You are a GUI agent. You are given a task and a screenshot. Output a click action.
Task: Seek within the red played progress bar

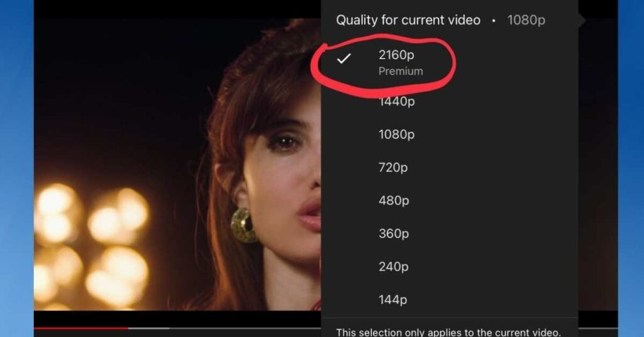(x=81, y=328)
